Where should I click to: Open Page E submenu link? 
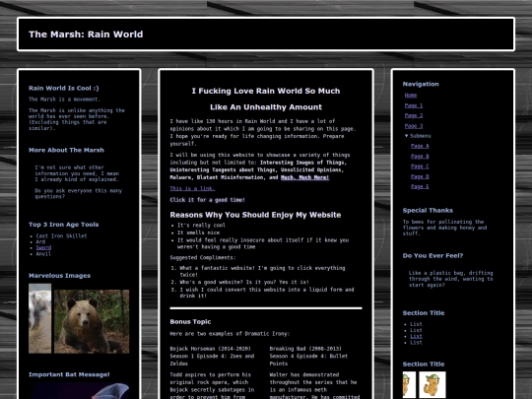tap(420, 186)
